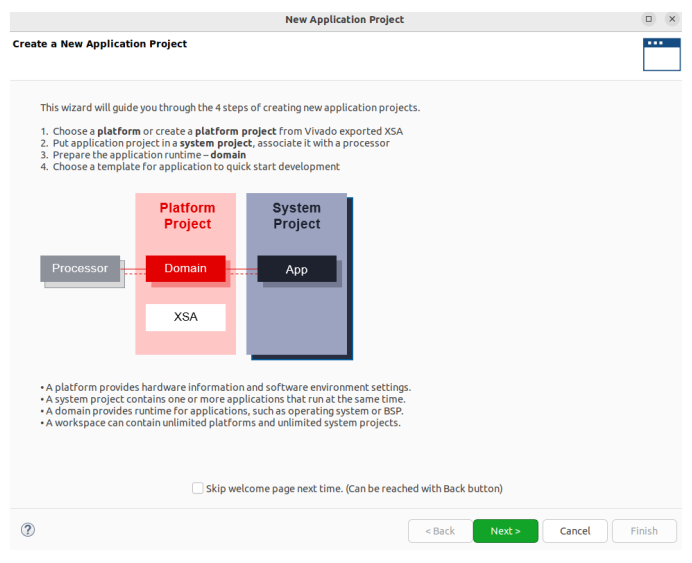Click the help question mark icon
The width and height of the screenshot is (692, 563).
point(28,530)
